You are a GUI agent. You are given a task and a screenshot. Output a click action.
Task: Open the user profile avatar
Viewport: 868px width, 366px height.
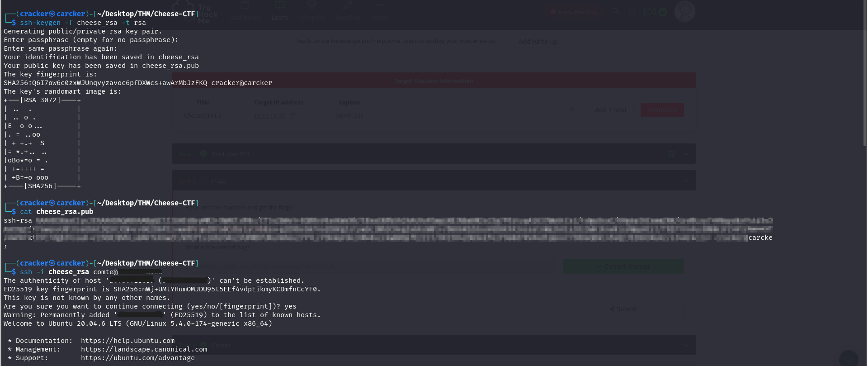pos(684,11)
